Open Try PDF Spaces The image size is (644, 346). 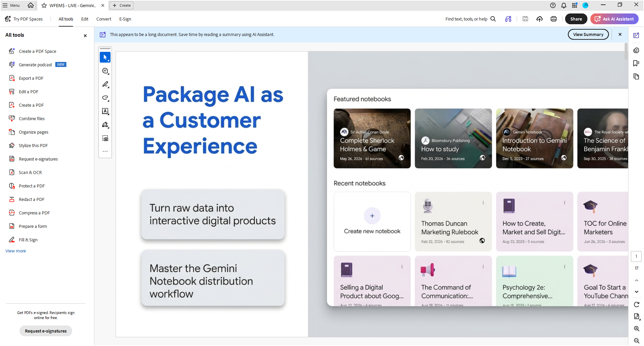[x=24, y=19]
